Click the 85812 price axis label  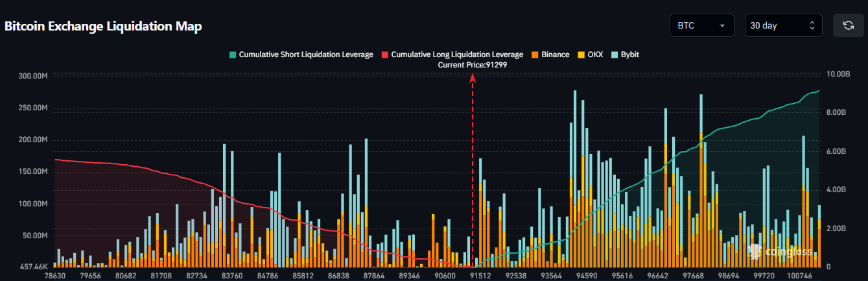[303, 276]
